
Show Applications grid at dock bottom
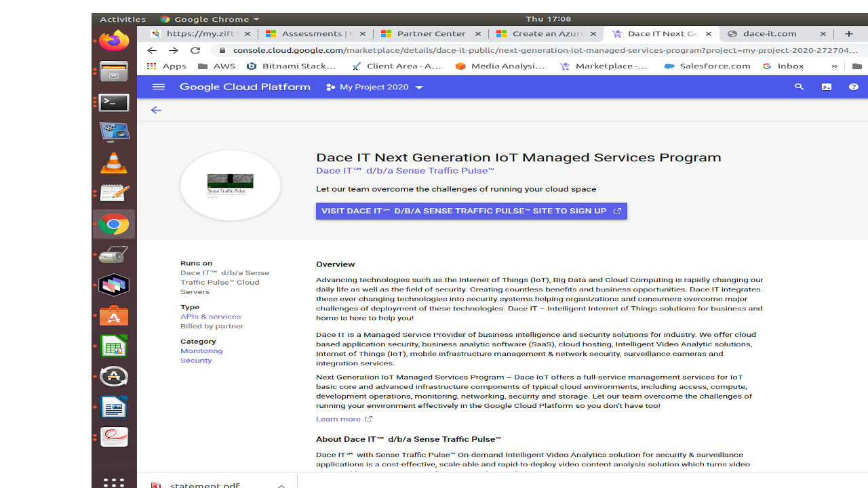(114, 483)
